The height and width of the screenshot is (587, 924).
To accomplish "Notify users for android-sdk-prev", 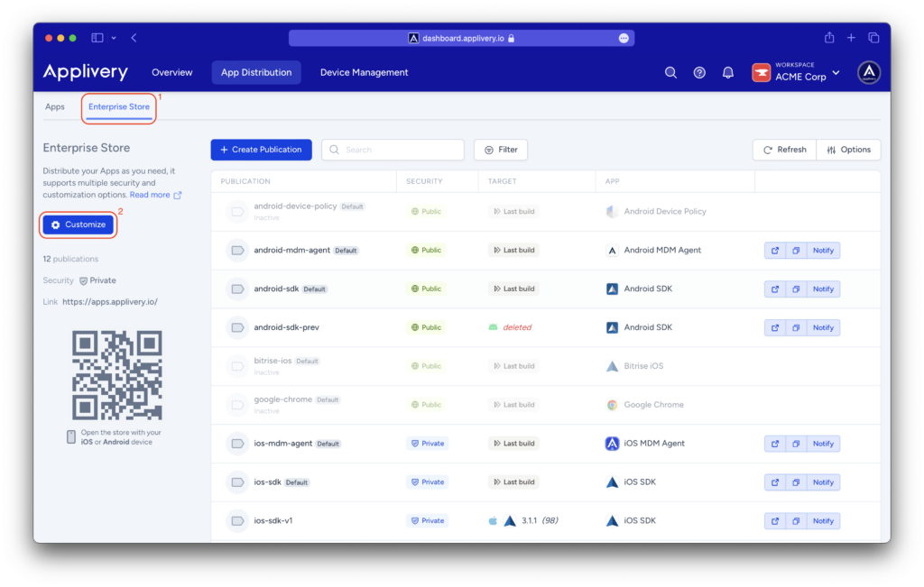I will tap(823, 327).
